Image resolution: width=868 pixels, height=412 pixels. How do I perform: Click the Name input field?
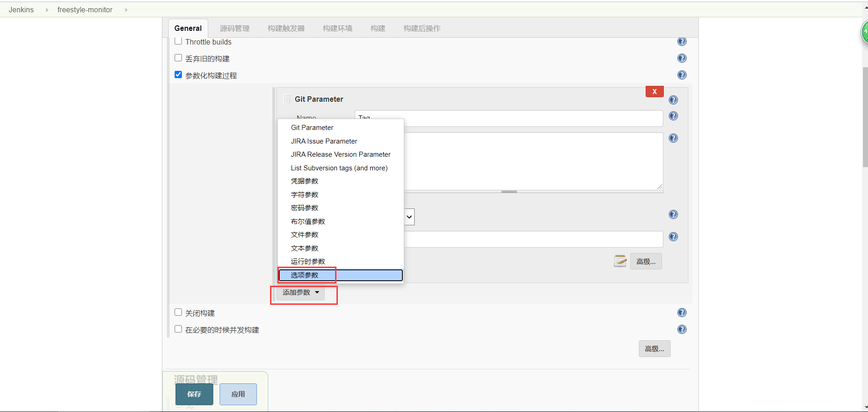pyautogui.click(x=509, y=118)
